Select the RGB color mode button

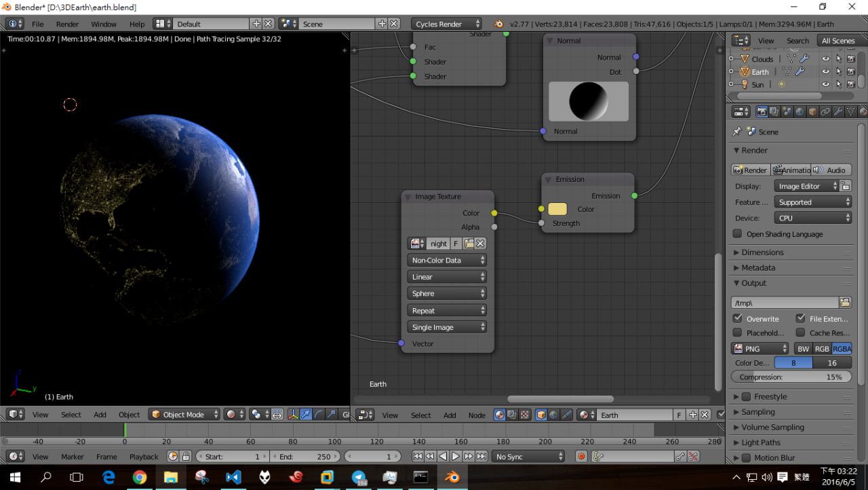(x=822, y=349)
